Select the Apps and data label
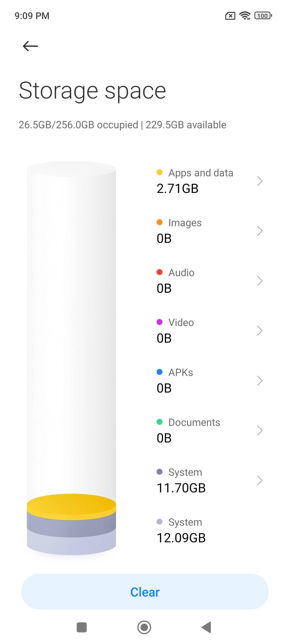 [201, 173]
